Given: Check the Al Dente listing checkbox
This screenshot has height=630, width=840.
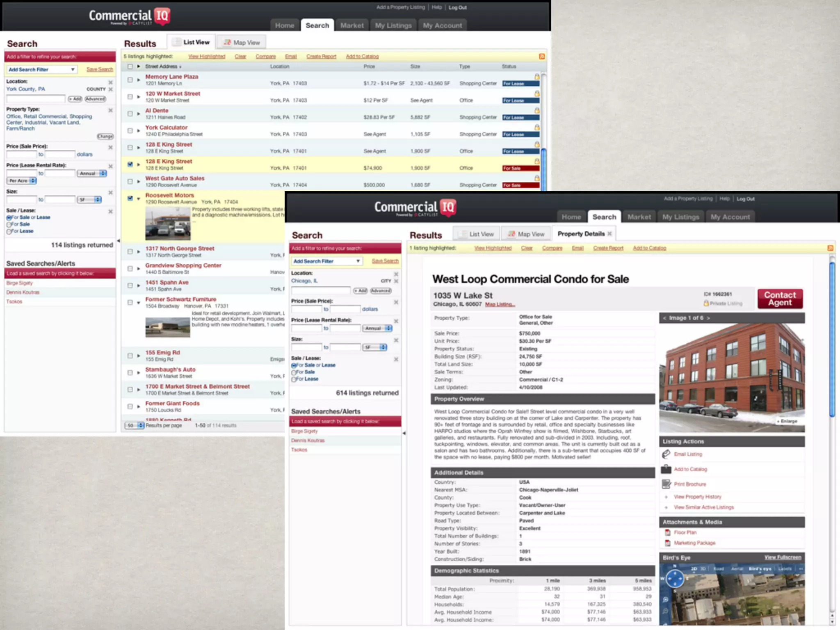Looking at the screenshot, I should pos(130,114).
